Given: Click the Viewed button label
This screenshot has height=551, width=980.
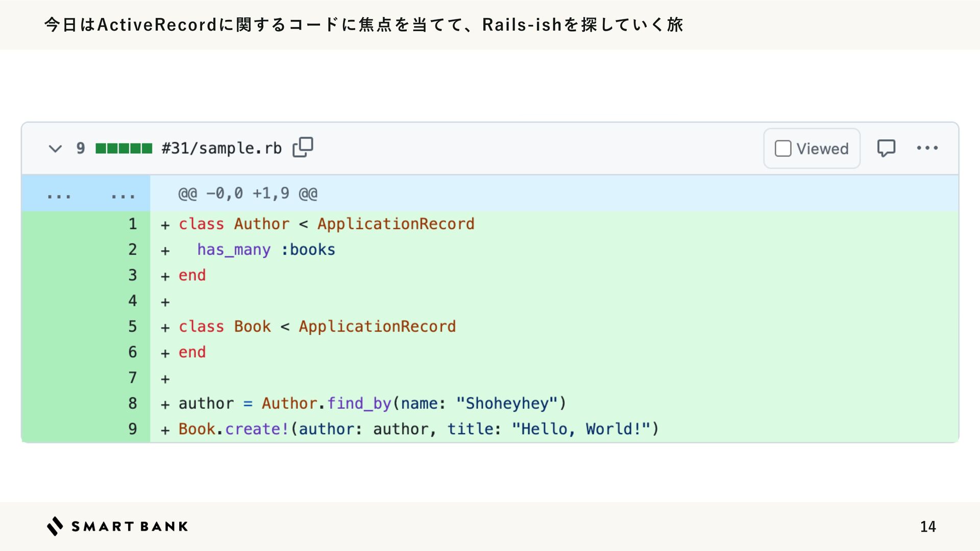Looking at the screenshot, I should (x=822, y=148).
